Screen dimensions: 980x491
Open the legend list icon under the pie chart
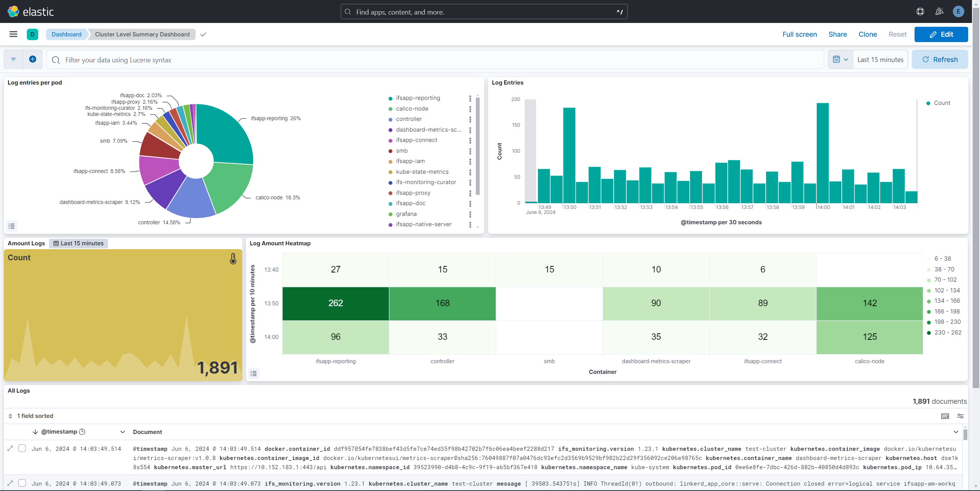pyautogui.click(x=11, y=226)
